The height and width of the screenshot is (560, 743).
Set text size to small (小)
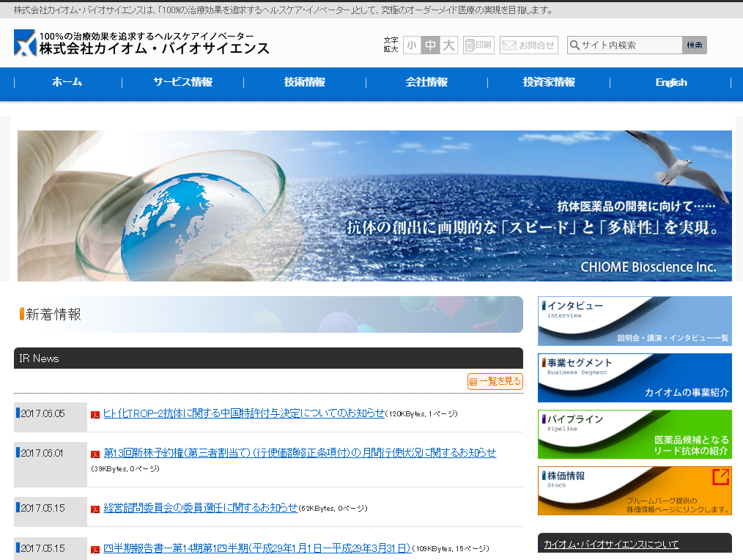point(412,45)
